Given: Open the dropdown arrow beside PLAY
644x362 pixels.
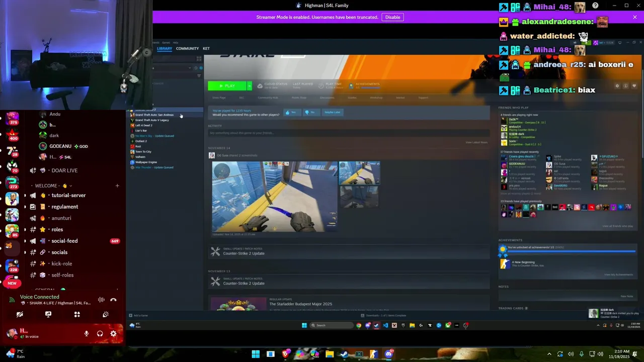Looking at the screenshot, I should pos(249,86).
